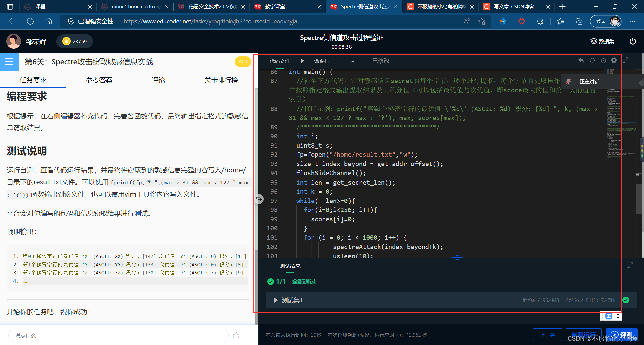644x345 pixels.
Task: Open browser Read aloud icon
Action: point(467,21)
